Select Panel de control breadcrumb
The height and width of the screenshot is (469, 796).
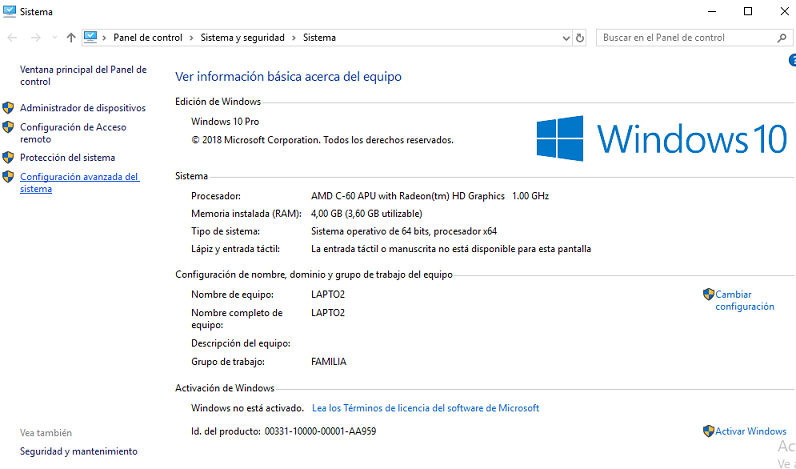(x=148, y=38)
